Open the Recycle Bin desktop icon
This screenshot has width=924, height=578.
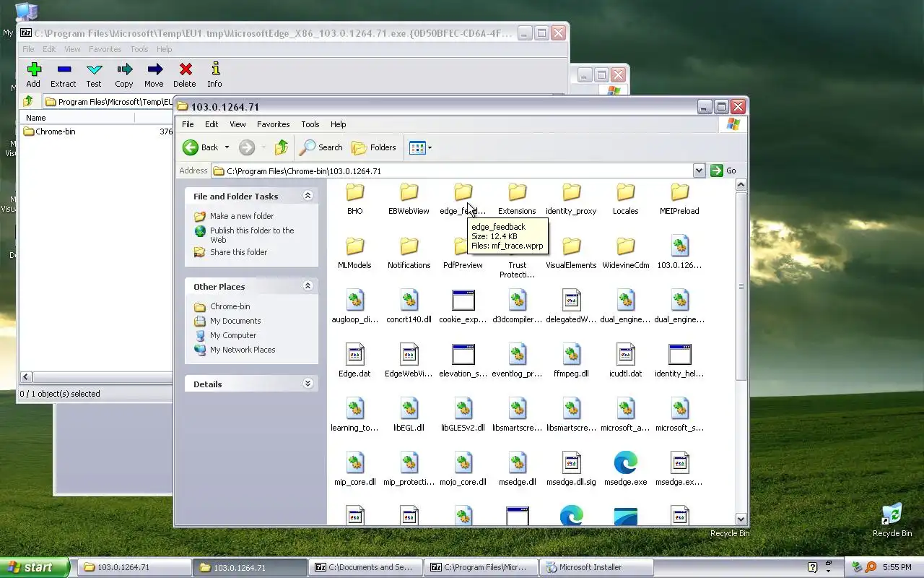(x=892, y=520)
